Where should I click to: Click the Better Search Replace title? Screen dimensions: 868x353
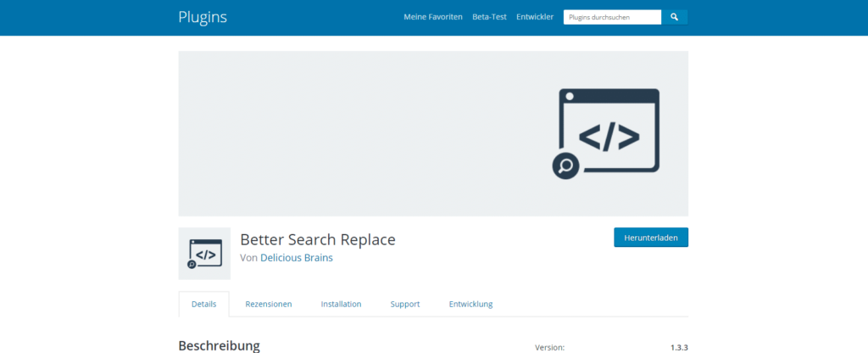(318, 239)
